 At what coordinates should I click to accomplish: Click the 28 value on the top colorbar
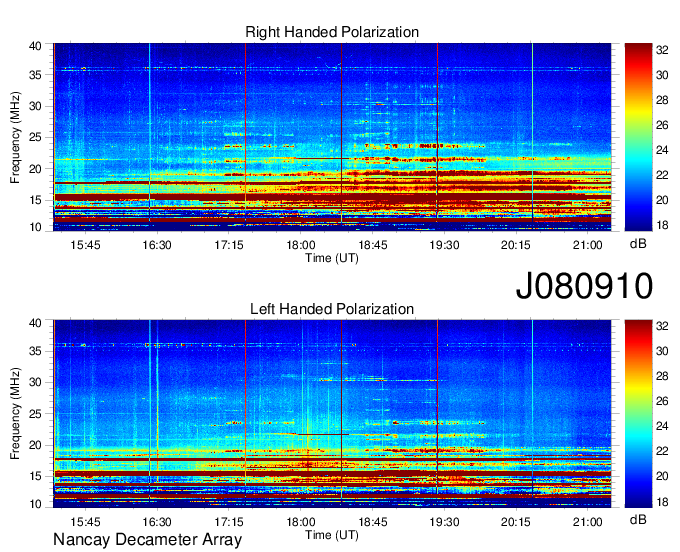(662, 100)
